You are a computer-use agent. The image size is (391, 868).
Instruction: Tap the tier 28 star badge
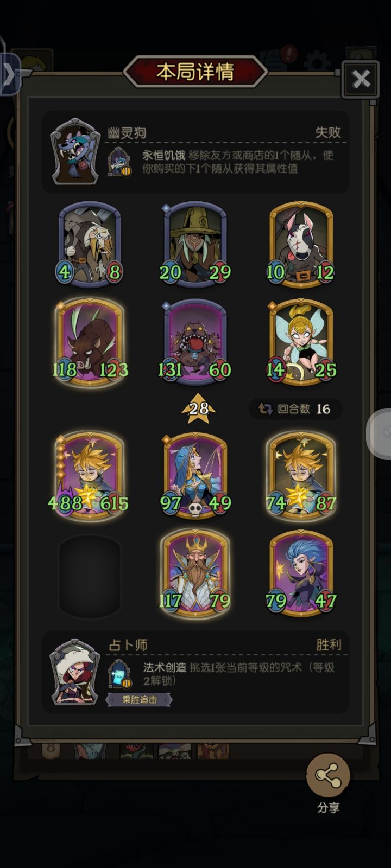[198, 408]
